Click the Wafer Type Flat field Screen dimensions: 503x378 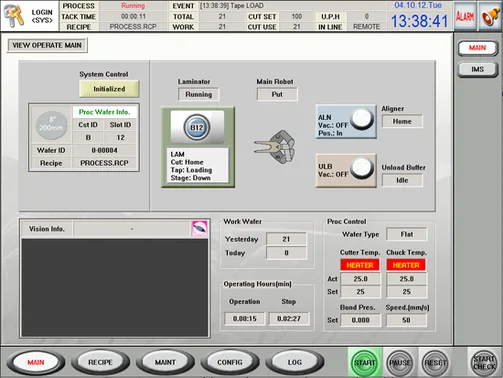click(407, 234)
